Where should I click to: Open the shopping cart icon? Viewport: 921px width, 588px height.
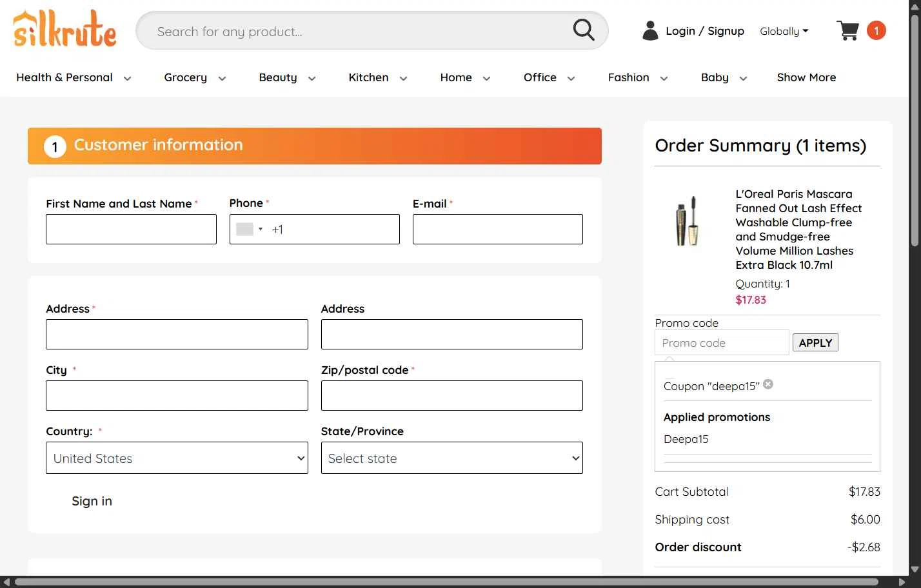847,30
